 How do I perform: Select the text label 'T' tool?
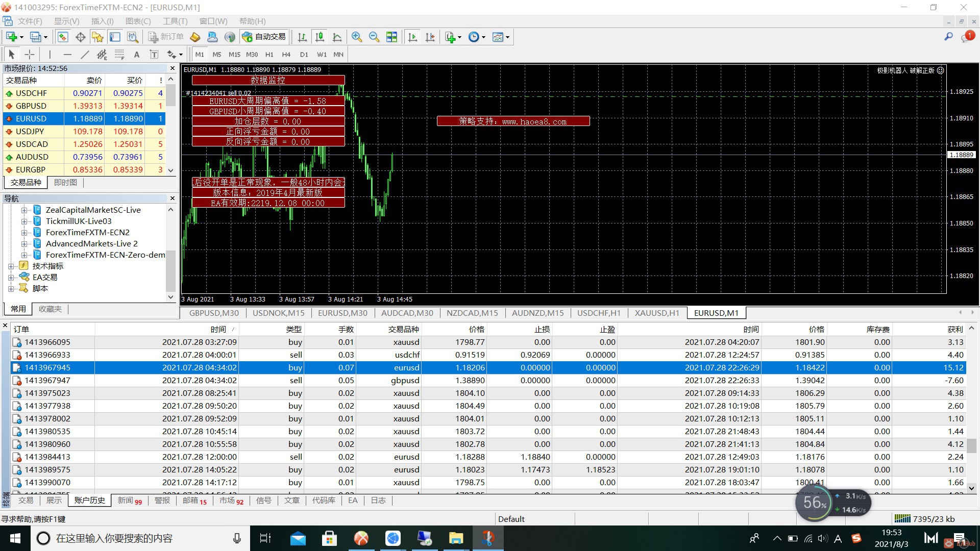tap(154, 54)
